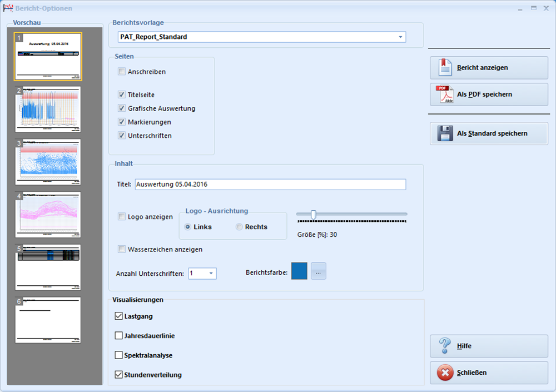Select preview page 3 thumbnail
The width and height of the screenshot is (556, 392).
coord(48,162)
